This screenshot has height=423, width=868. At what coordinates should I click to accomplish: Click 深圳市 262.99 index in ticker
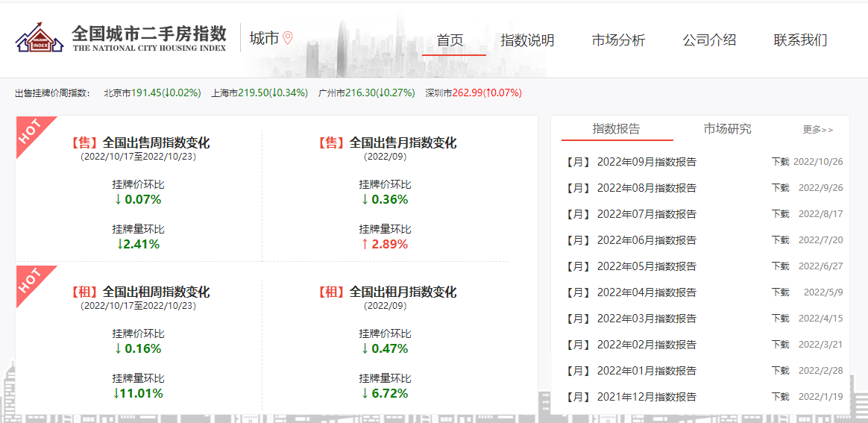pyautogui.click(x=474, y=93)
